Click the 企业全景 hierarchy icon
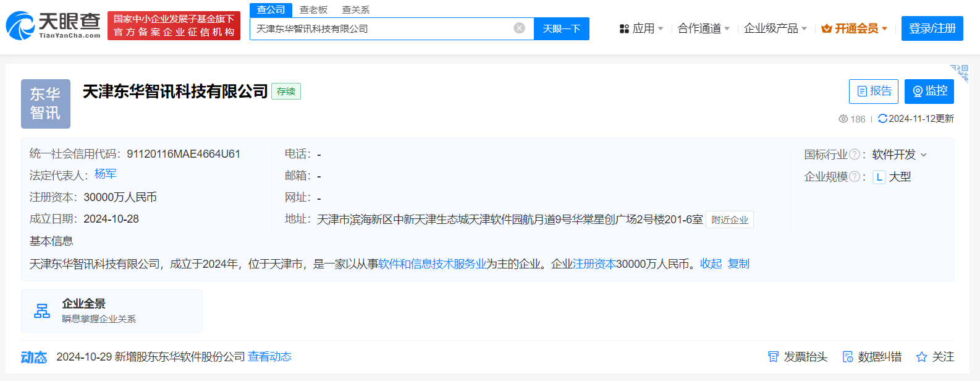This screenshot has width=980, height=381. tap(42, 311)
